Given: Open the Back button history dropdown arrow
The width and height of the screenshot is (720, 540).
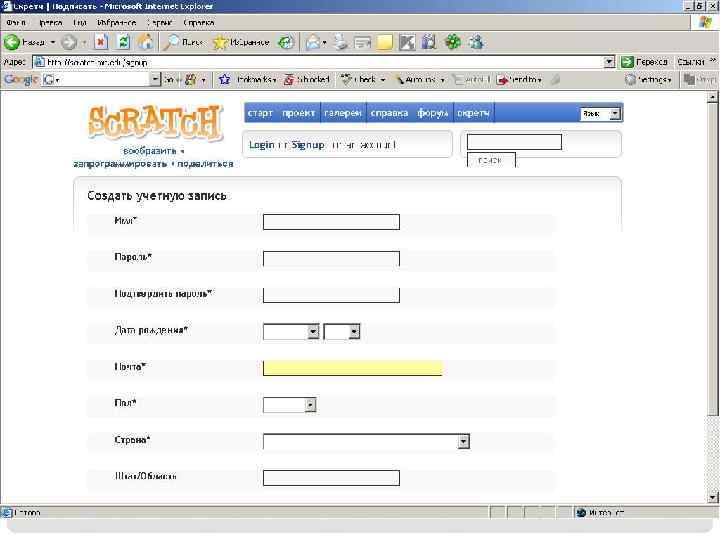Looking at the screenshot, I should tap(53, 42).
